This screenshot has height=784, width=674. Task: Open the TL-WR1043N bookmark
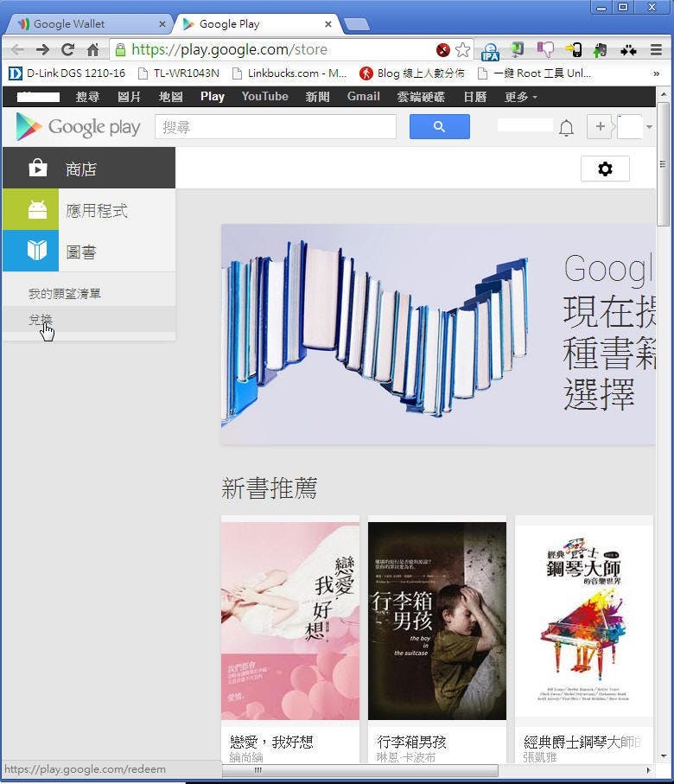[179, 73]
